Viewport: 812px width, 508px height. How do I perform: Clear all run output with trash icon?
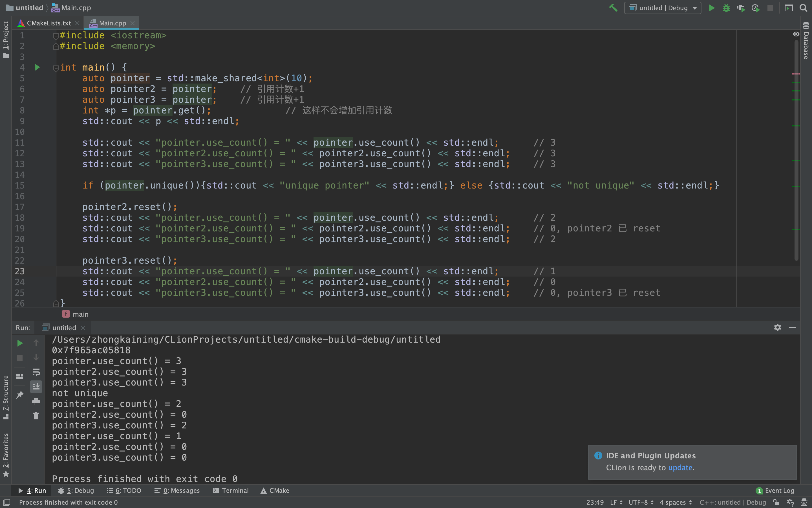(36, 416)
